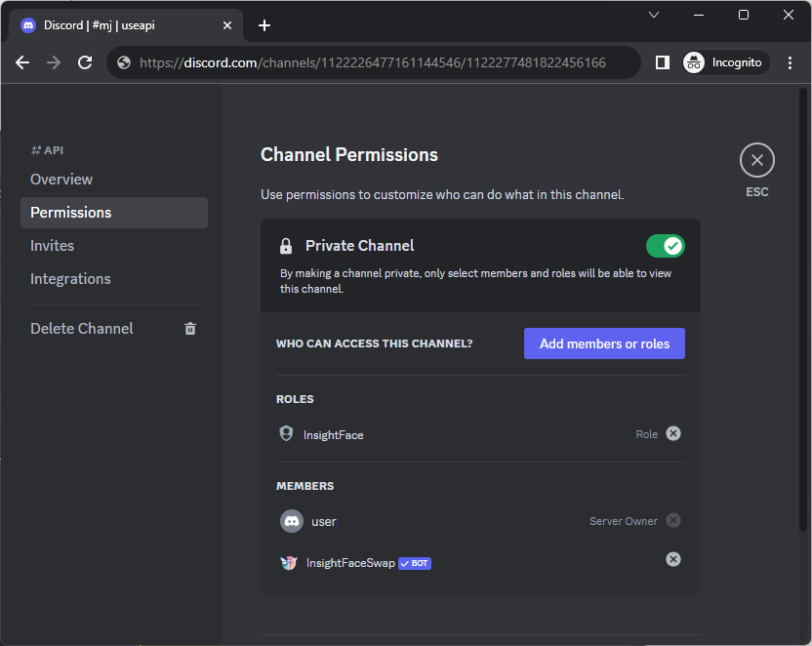Click the user Discord avatar
The height and width of the screenshot is (646, 812).
292,521
